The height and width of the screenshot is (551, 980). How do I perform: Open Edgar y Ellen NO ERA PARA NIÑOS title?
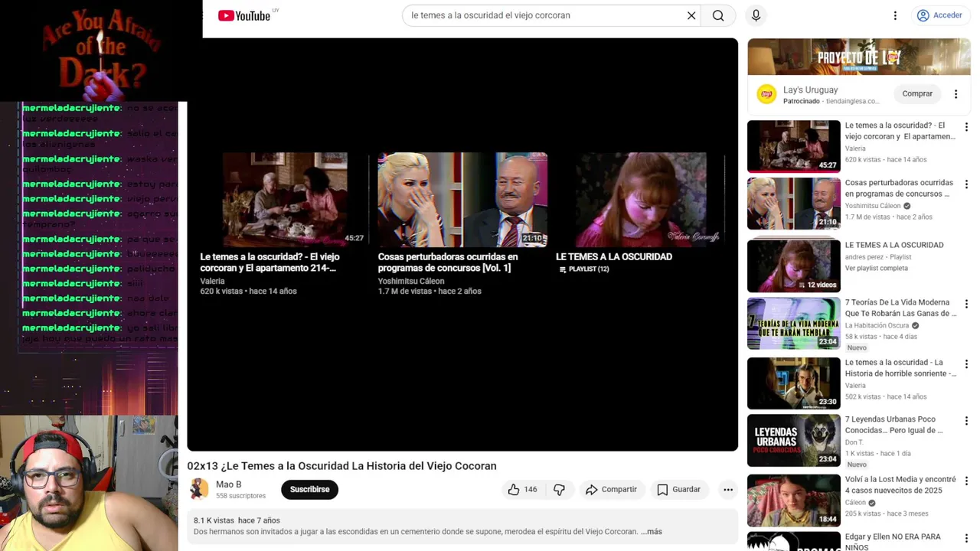point(893,542)
